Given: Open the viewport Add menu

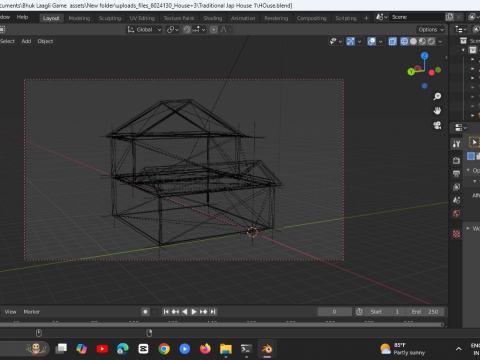Looking at the screenshot, I should pos(26,41).
